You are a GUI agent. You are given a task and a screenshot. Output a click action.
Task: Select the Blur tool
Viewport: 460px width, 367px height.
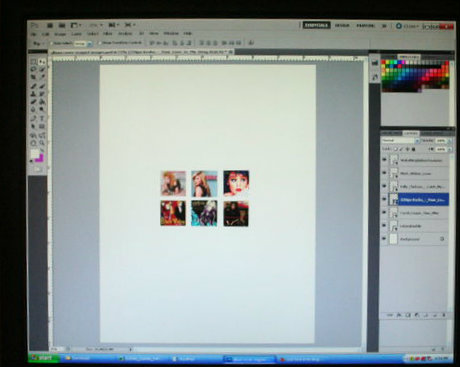[33, 109]
